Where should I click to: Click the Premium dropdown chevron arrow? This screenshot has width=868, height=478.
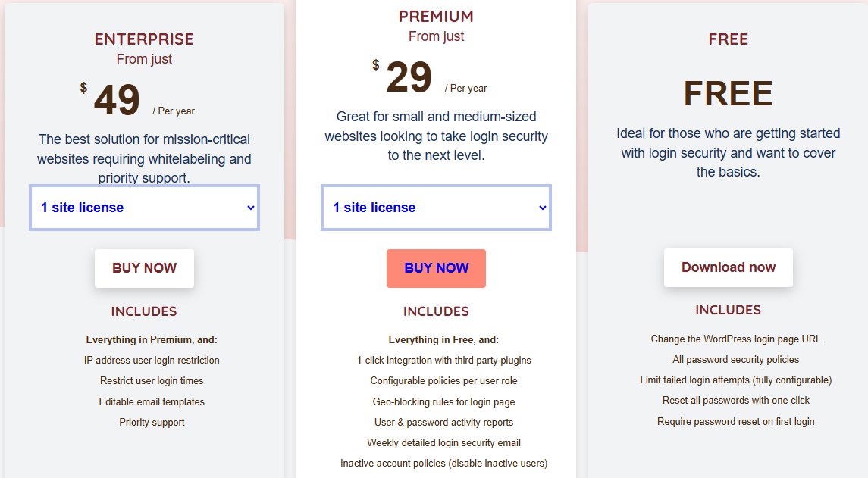click(x=543, y=208)
